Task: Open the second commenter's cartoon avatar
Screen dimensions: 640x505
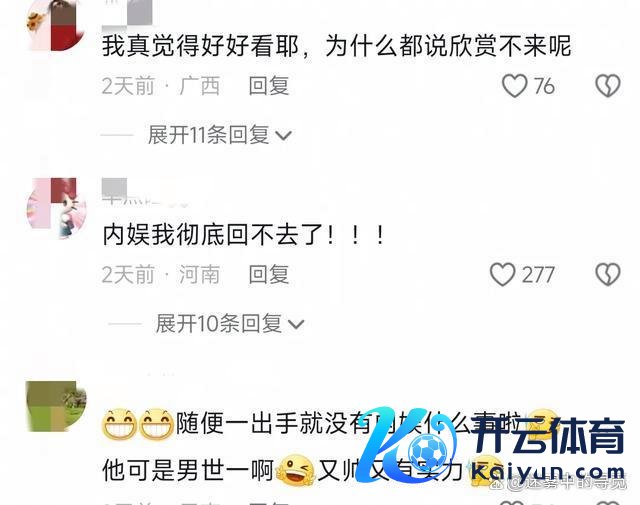Action: pos(56,208)
